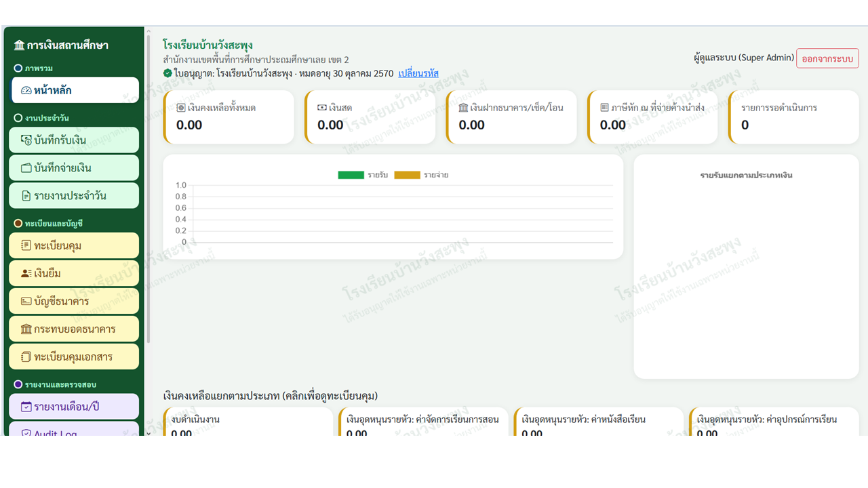Open กระทบยอดธนาคาร page
The image size is (868, 488).
point(74,329)
